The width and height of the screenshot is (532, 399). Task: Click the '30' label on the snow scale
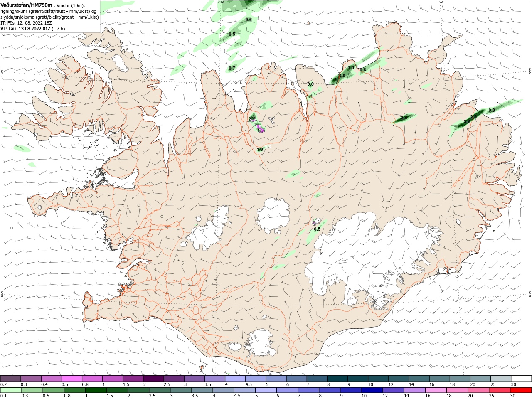coord(513,384)
